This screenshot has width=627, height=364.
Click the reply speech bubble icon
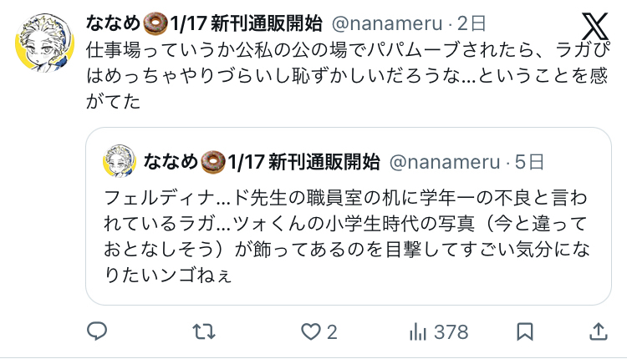97,331
